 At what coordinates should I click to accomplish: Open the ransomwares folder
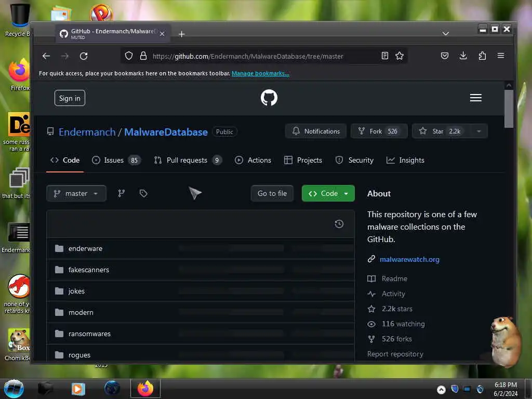pos(89,334)
